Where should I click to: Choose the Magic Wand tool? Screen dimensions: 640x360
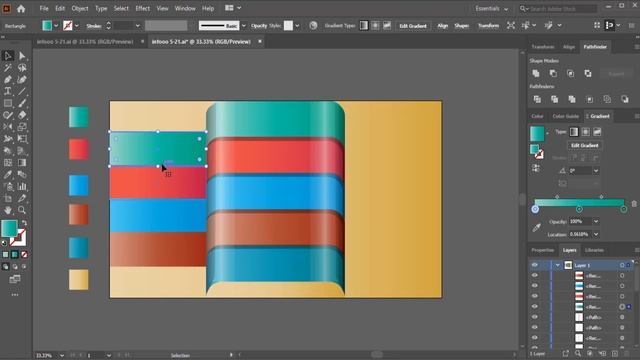[8, 67]
